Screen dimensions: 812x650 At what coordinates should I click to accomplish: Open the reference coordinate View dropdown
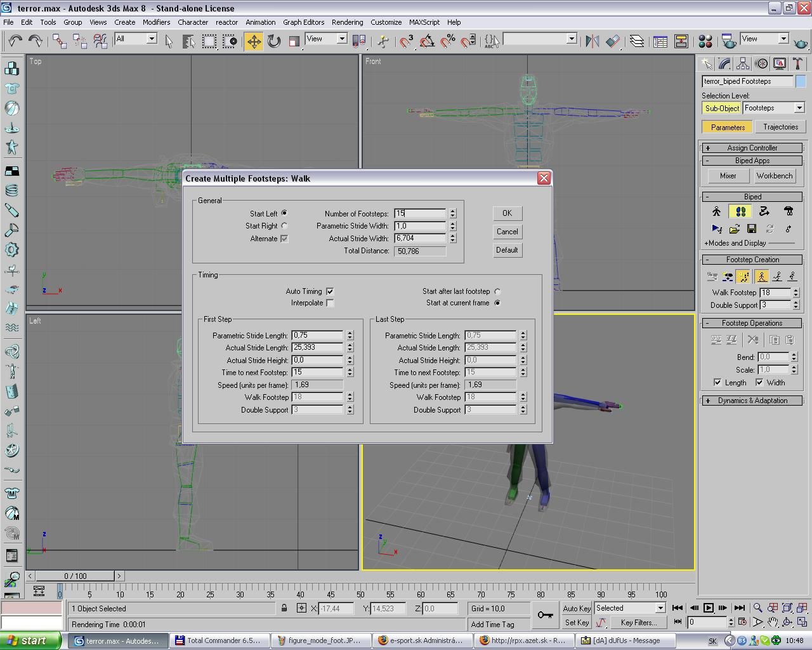[x=326, y=39]
